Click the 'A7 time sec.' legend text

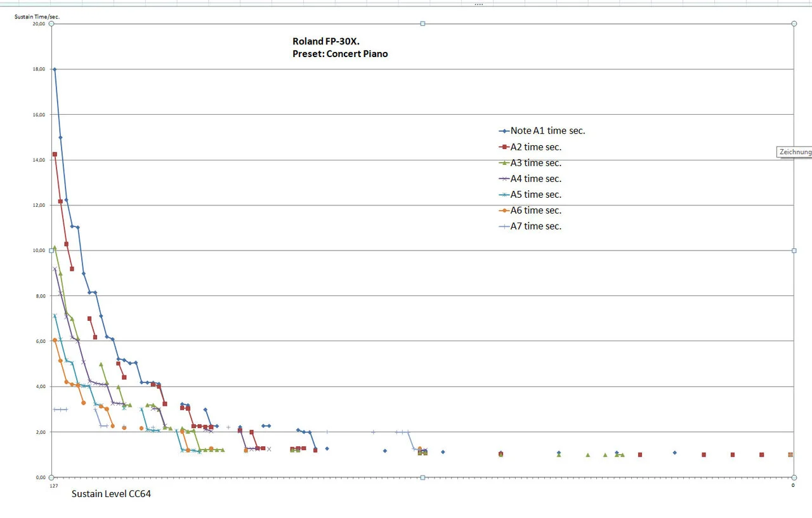[x=536, y=226]
